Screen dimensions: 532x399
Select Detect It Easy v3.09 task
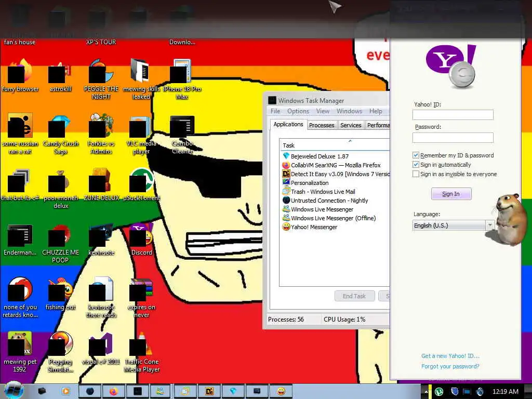point(336,174)
